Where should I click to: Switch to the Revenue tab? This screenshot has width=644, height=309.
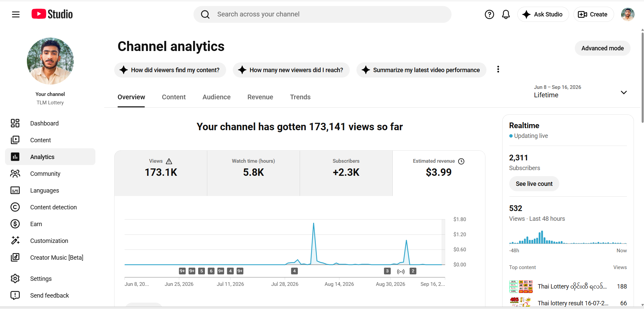(260, 97)
